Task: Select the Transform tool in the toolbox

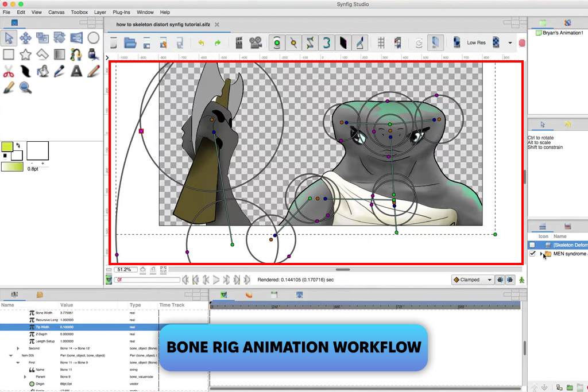Action: pyautogui.click(x=9, y=38)
